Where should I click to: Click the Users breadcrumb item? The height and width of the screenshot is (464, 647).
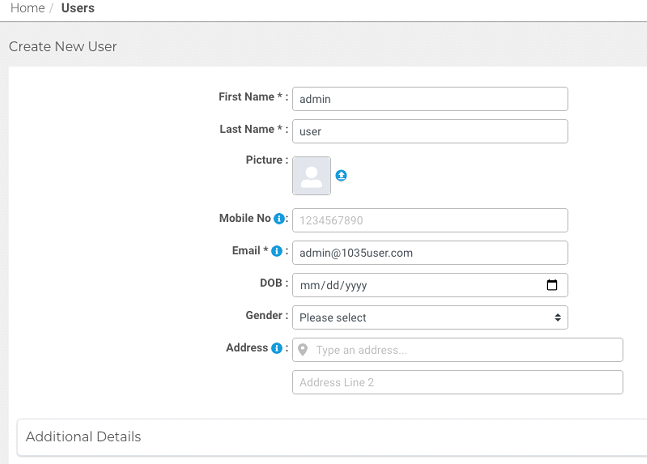[78, 8]
